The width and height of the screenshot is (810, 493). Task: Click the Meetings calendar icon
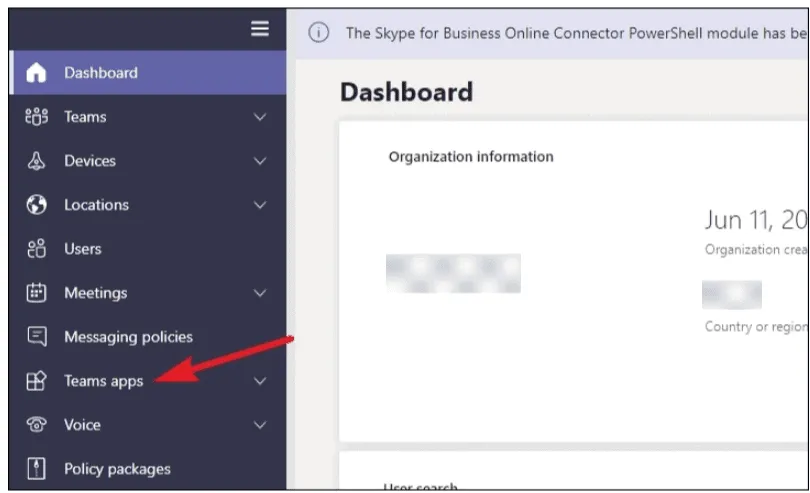(36, 293)
